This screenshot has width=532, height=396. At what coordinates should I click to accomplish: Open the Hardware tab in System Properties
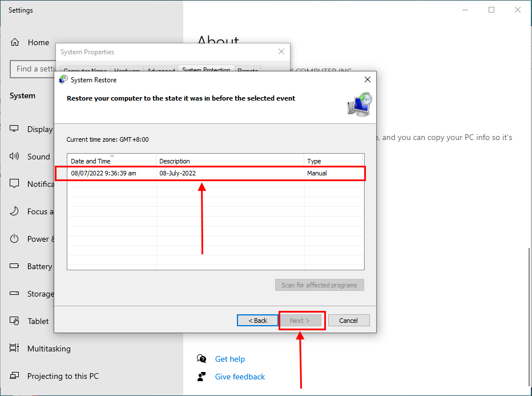click(x=127, y=69)
